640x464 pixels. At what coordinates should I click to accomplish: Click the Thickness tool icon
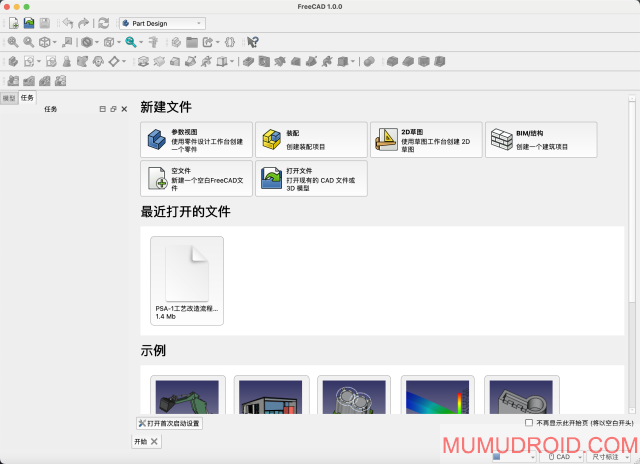click(440, 62)
